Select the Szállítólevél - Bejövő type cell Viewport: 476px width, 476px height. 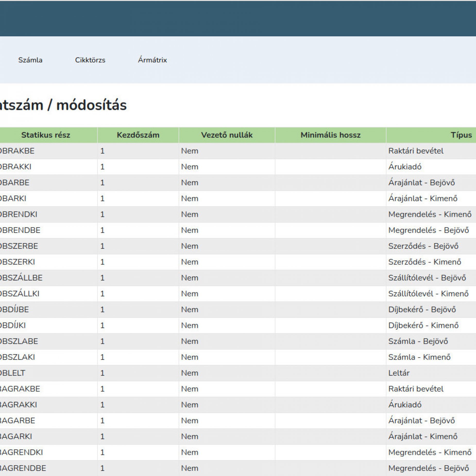(427, 278)
